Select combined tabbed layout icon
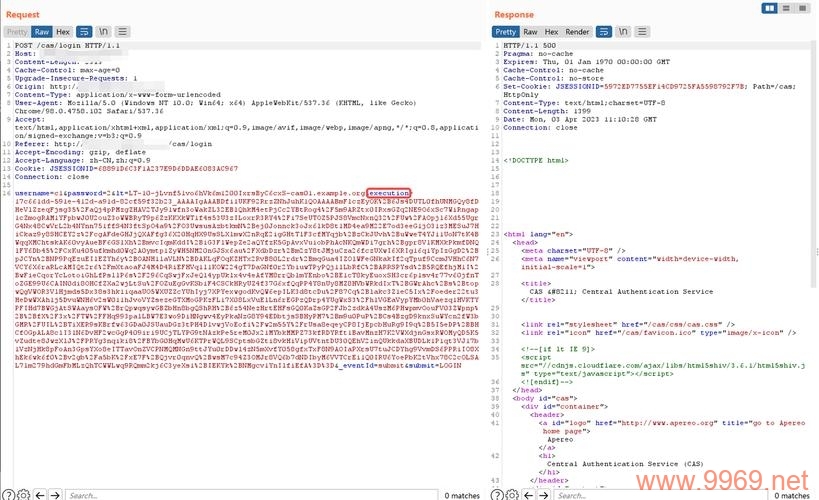The image size is (819, 500). click(802, 8)
